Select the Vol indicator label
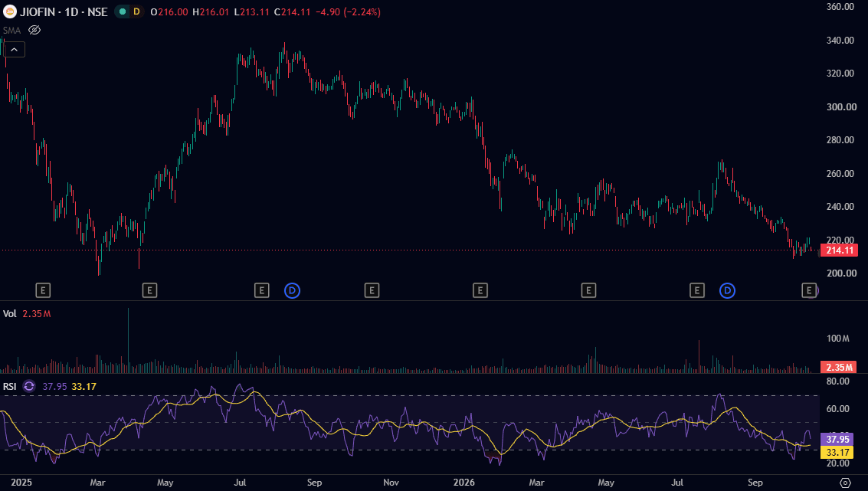This screenshot has width=868, height=491. pos(9,314)
